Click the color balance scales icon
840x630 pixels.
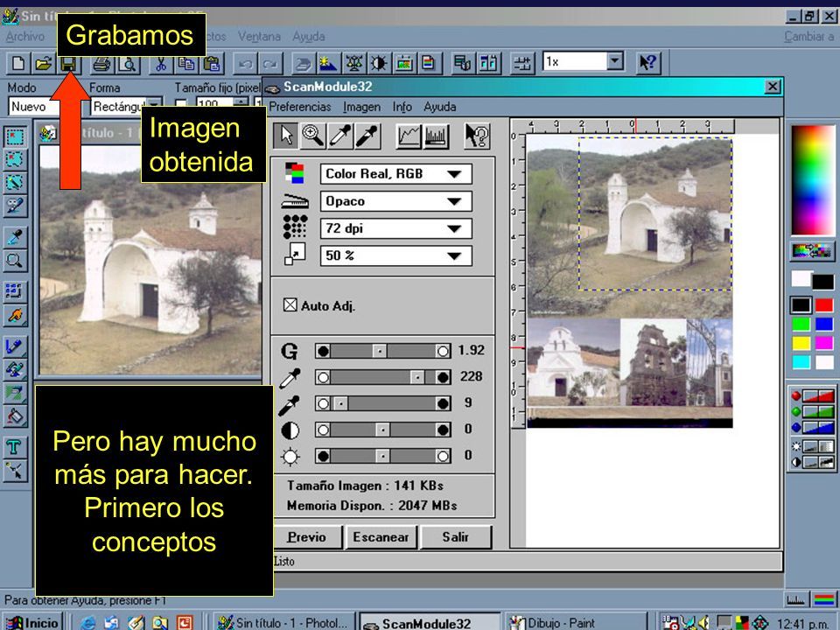(x=353, y=64)
